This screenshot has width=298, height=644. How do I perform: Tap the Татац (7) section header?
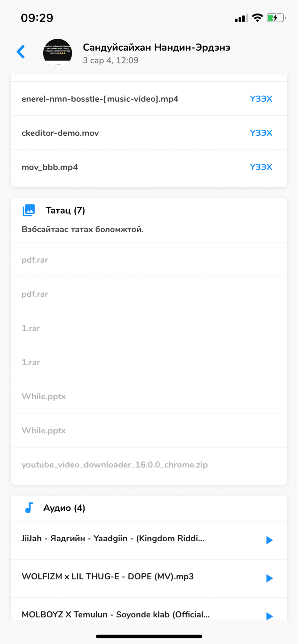coord(65,211)
